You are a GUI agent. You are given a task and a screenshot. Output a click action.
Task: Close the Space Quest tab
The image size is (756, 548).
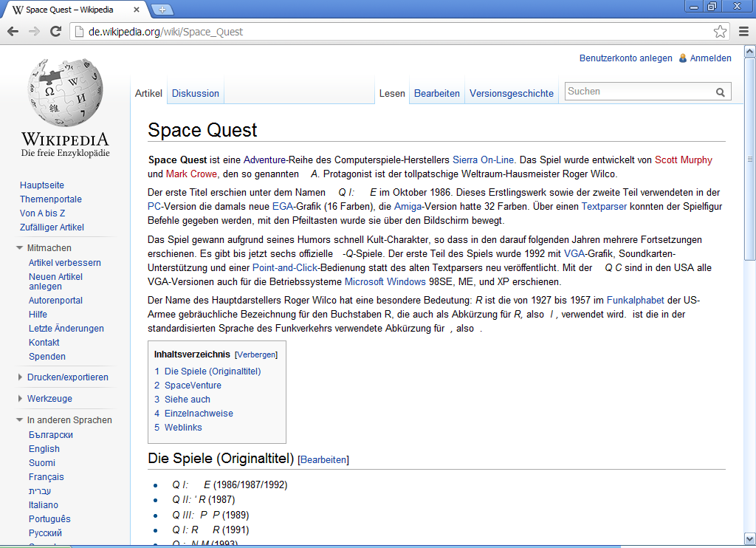coord(137,10)
